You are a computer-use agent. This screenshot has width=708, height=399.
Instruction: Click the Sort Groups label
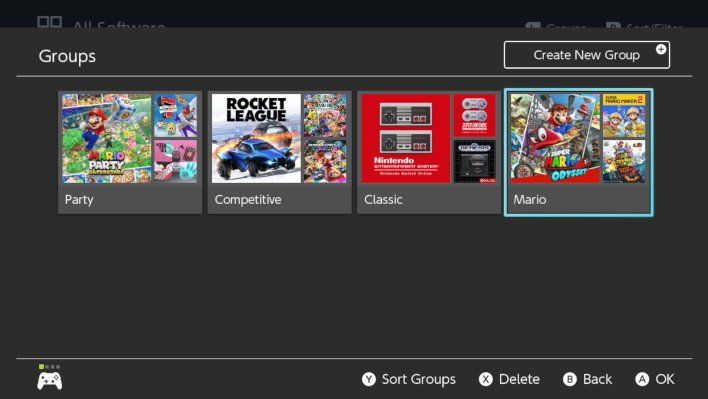(x=419, y=379)
